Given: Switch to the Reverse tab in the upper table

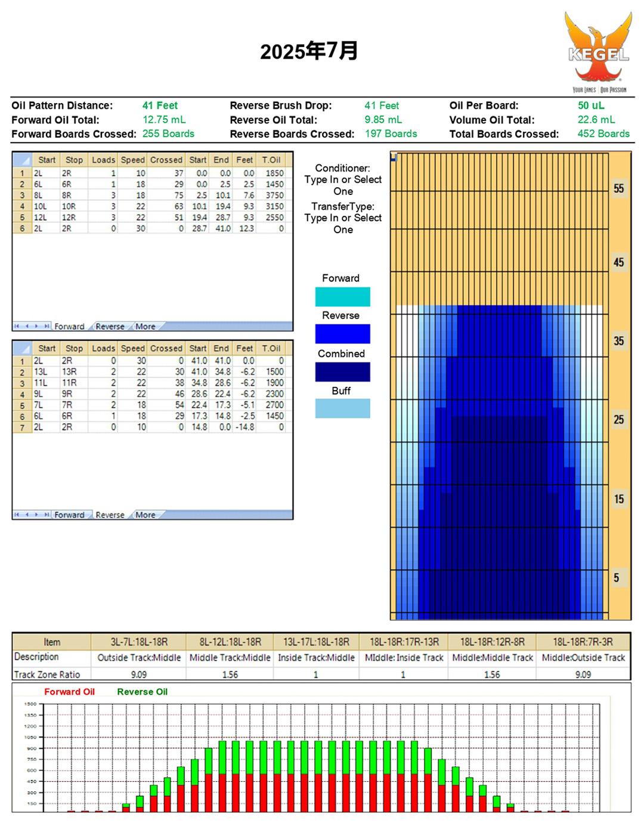Looking at the screenshot, I should pyautogui.click(x=110, y=326).
